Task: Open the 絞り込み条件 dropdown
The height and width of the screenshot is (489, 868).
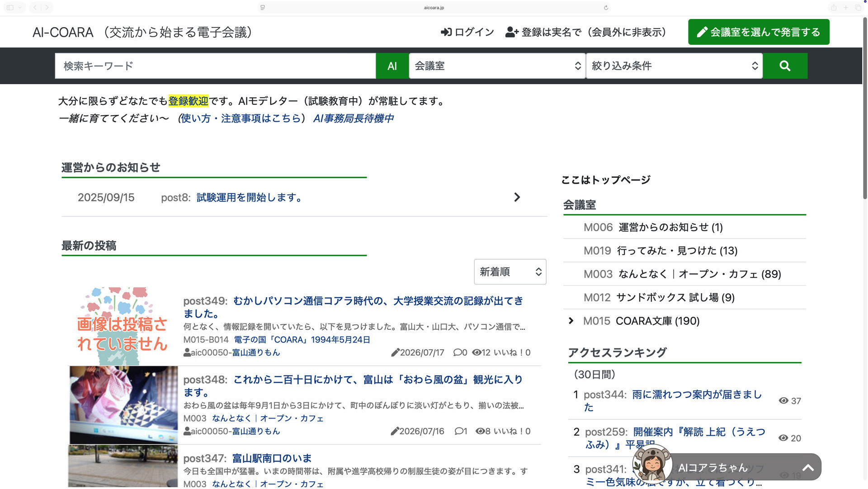Action: point(674,66)
